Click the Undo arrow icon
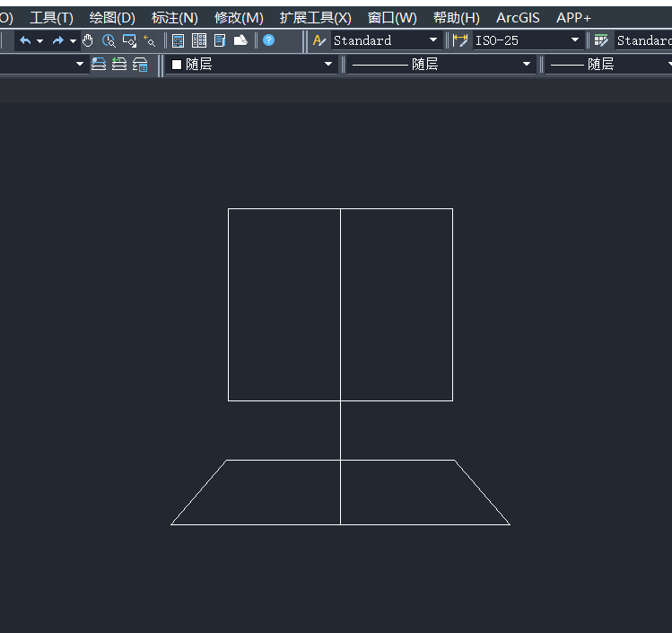The width and height of the screenshot is (672, 633). [x=25, y=40]
